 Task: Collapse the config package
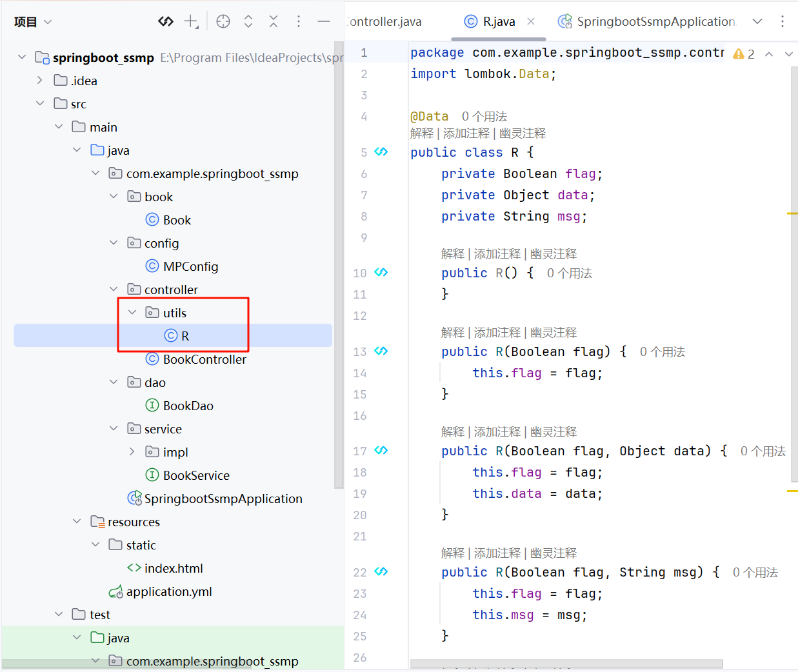coord(114,243)
